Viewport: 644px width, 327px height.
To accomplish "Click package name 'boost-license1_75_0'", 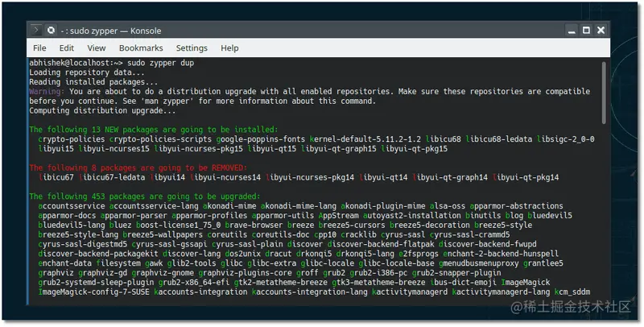I will (x=178, y=226).
